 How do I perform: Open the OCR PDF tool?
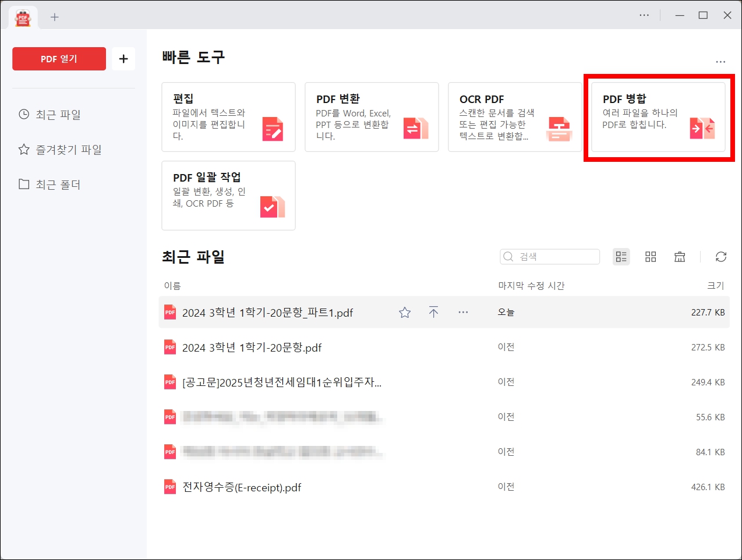pos(515,116)
